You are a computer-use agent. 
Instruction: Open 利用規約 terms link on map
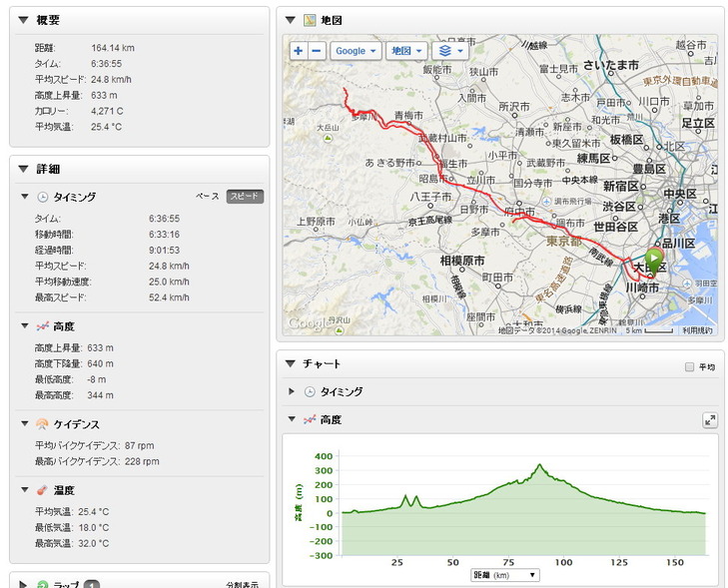tap(697, 330)
